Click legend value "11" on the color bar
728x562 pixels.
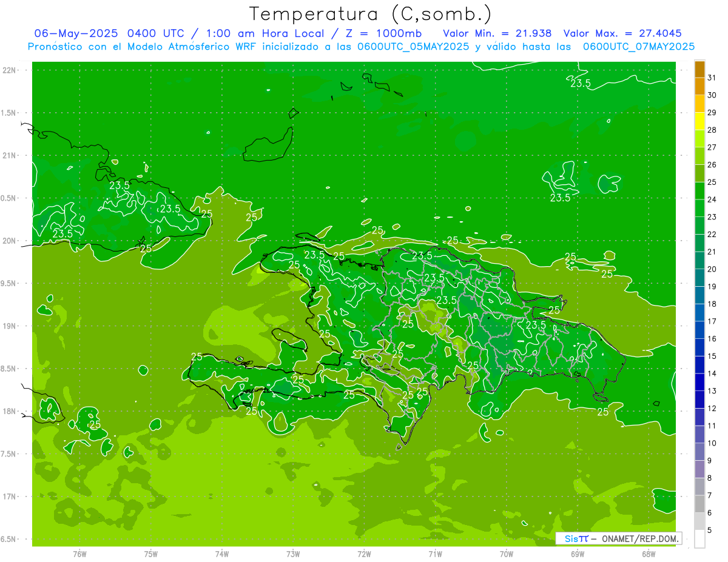click(712, 426)
